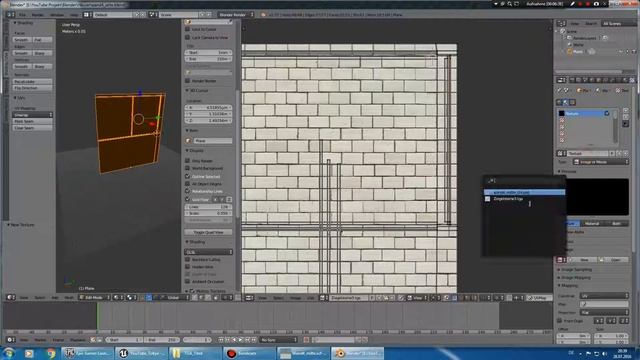This screenshot has height=360, width=640.
Task: Toggle Ambient Occlusion checkbox
Action: tap(188, 282)
